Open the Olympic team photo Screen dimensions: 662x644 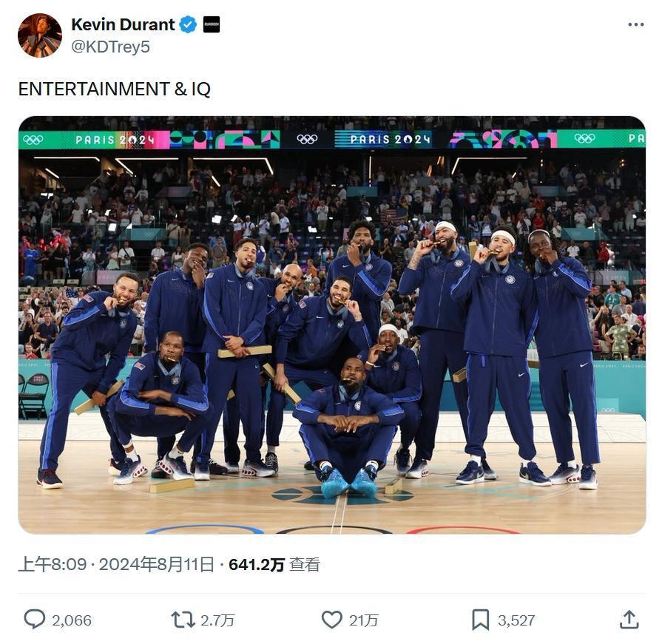pos(332,325)
